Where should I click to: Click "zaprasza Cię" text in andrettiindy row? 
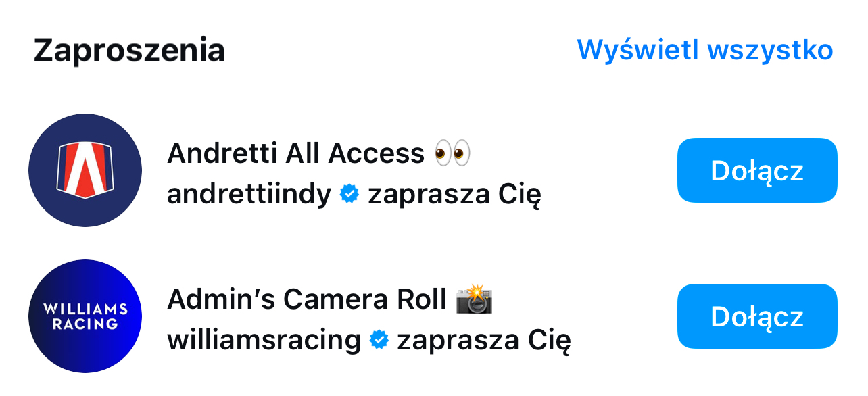click(454, 195)
